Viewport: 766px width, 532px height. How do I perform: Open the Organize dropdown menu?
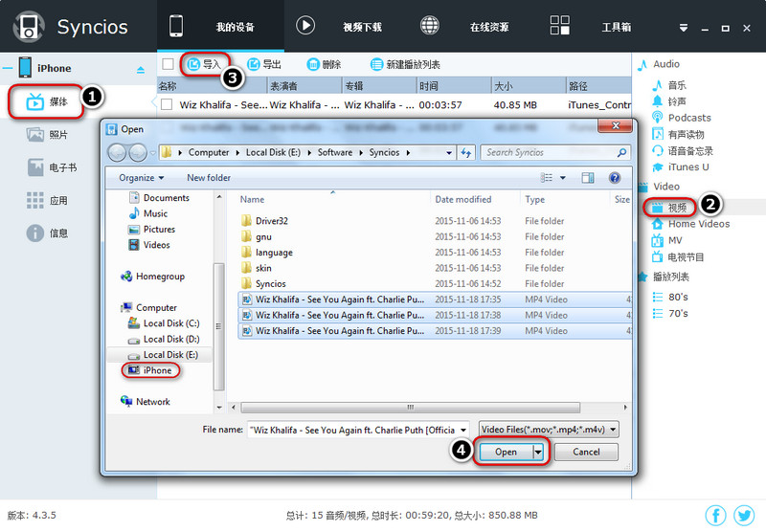141,178
